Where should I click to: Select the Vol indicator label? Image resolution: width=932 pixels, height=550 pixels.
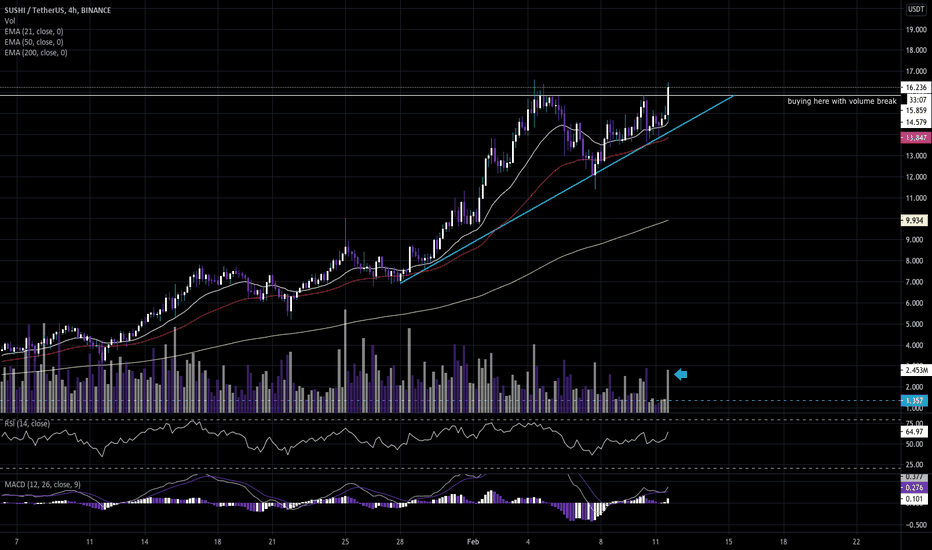pos(10,21)
